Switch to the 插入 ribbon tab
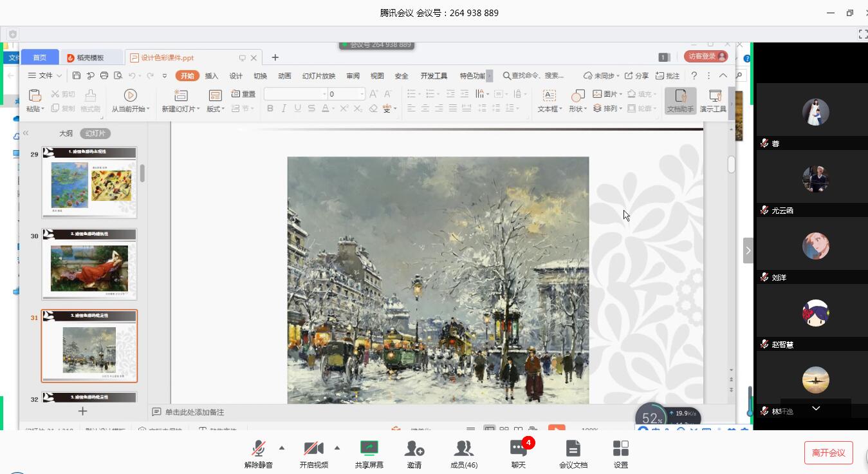This screenshot has width=868, height=474. (212, 76)
